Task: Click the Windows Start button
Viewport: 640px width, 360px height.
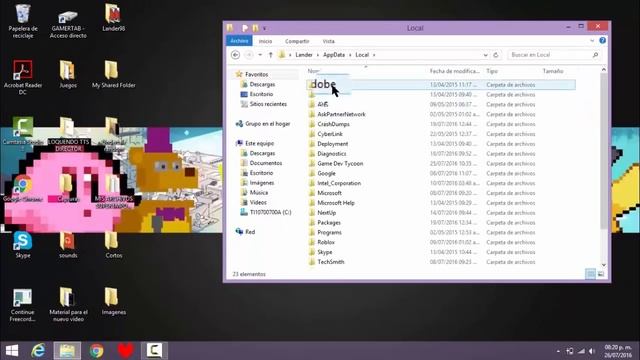Action: 12,351
